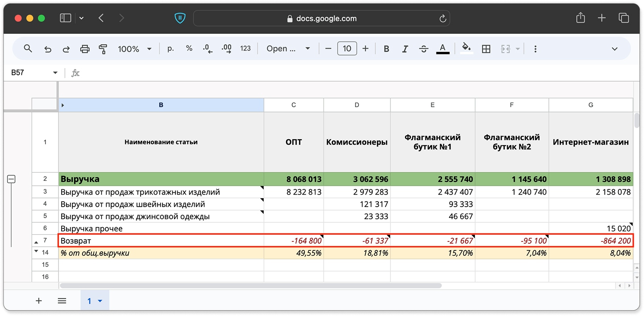Toggle italic formatting

tap(405, 49)
